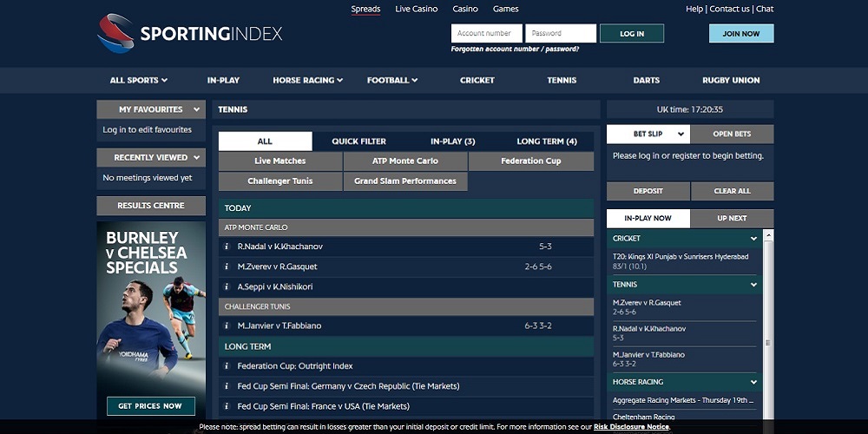Open info icon for Federation Cup: Outright Index
The height and width of the screenshot is (434, 868).
pyautogui.click(x=227, y=366)
